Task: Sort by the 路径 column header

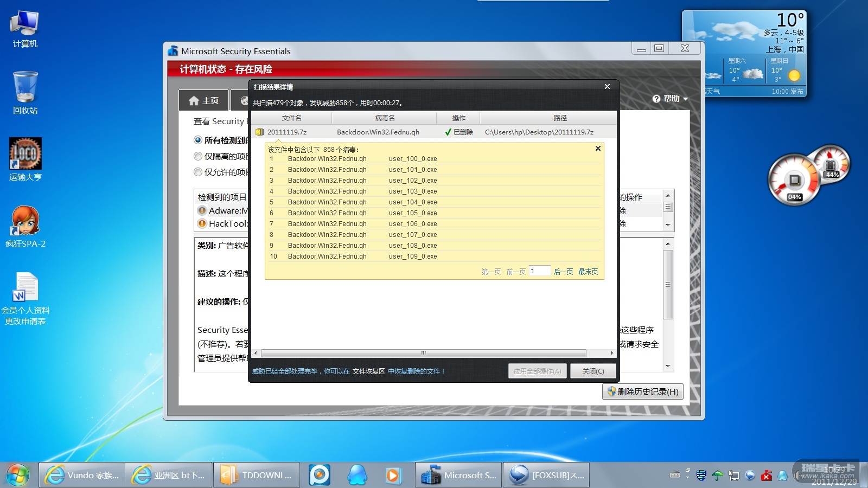Action: pyautogui.click(x=548, y=118)
